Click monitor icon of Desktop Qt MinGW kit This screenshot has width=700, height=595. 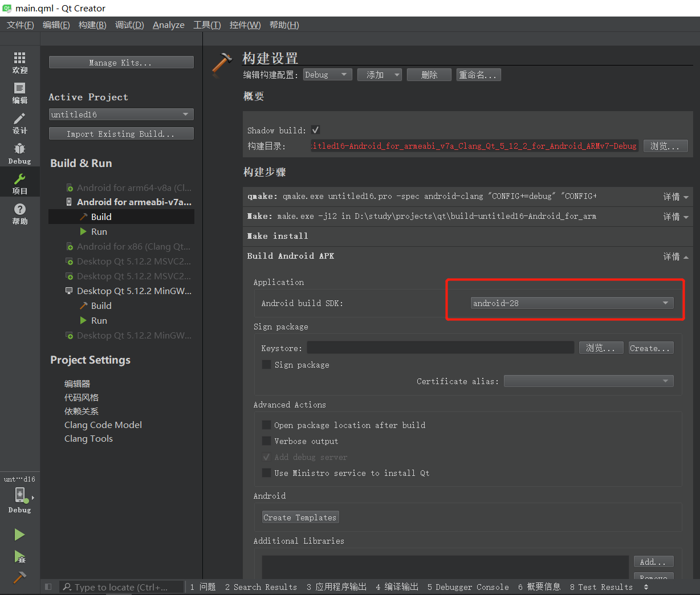pos(70,291)
